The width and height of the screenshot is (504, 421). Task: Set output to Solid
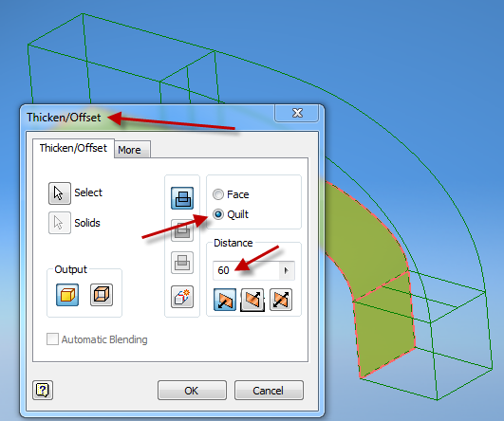(67, 295)
